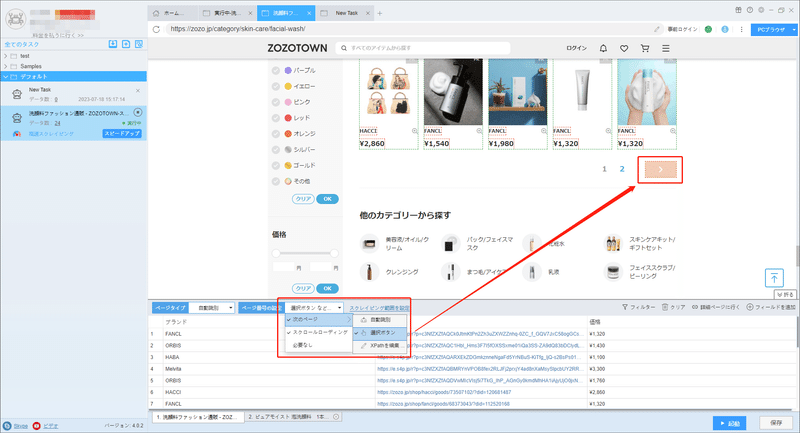The width and height of the screenshot is (800, 433).
Task: Click the gift icon in title bar
Action: click(738, 10)
